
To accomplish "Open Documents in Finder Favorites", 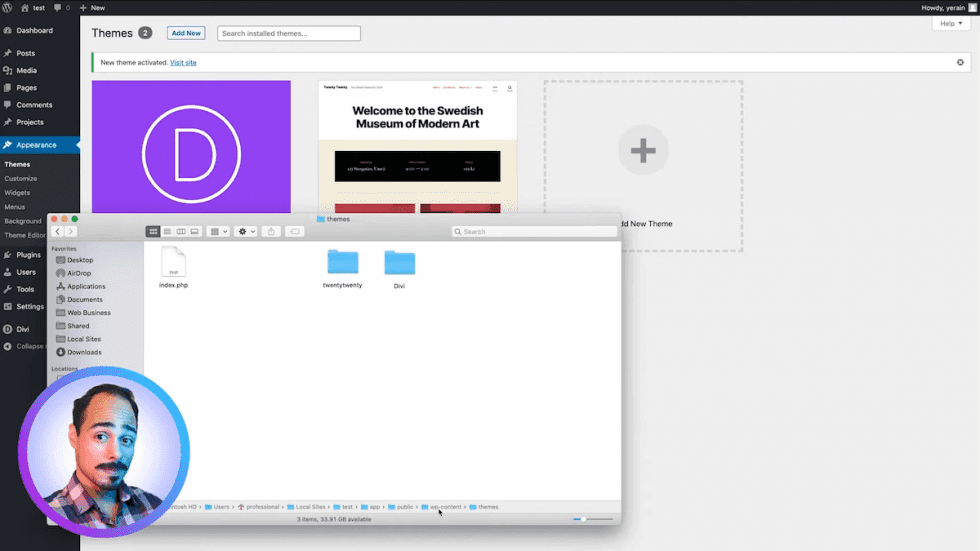I will pyautogui.click(x=84, y=299).
